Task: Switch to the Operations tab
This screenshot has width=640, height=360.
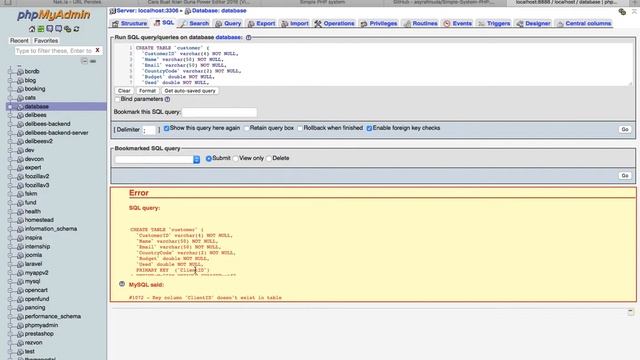Action: (x=335, y=24)
